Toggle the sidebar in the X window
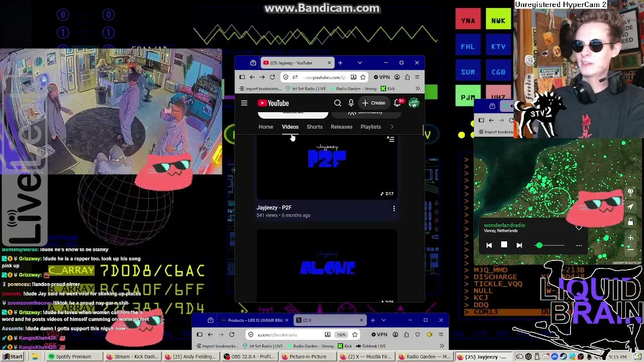The height and width of the screenshot is (362, 644). tap(200, 334)
